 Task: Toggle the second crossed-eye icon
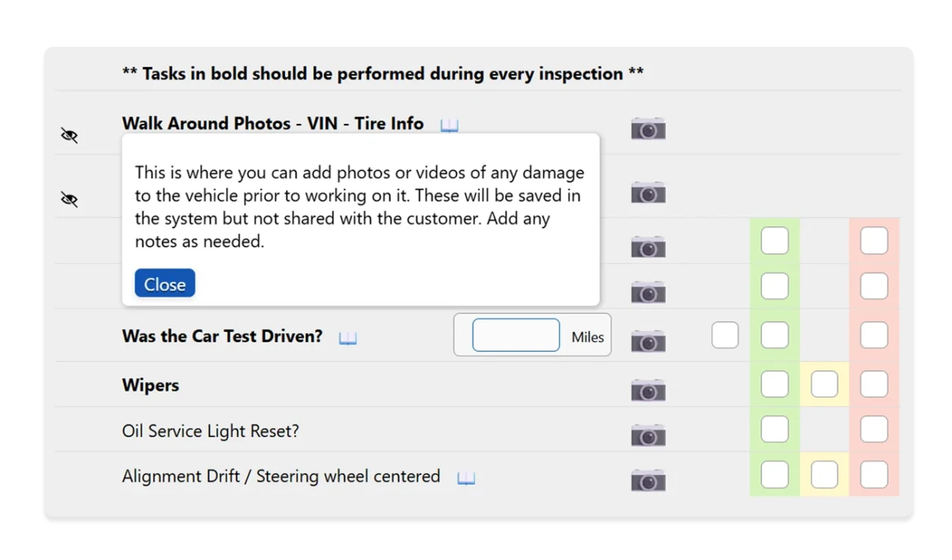coord(69,198)
